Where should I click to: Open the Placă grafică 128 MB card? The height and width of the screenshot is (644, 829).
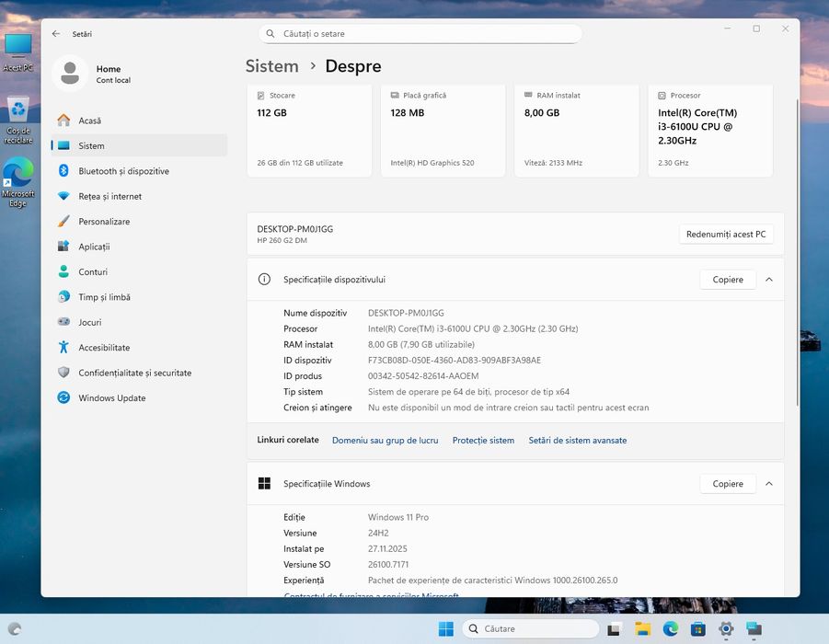point(443,131)
